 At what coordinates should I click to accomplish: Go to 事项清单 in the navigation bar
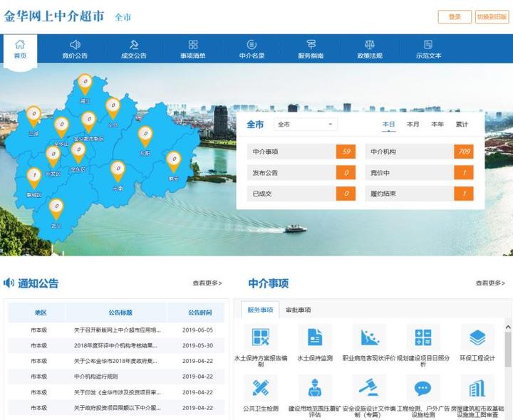[x=192, y=49]
